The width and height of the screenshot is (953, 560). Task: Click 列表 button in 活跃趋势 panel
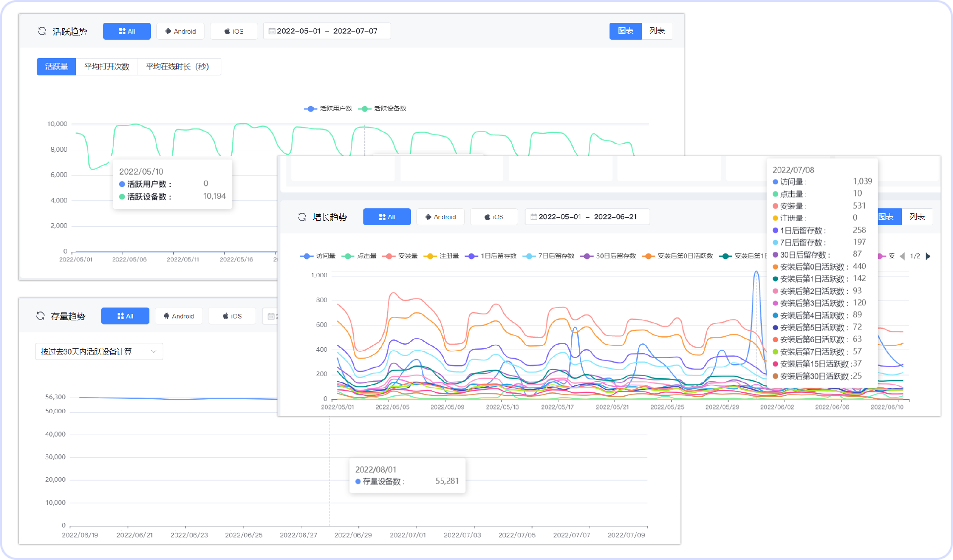[657, 31]
